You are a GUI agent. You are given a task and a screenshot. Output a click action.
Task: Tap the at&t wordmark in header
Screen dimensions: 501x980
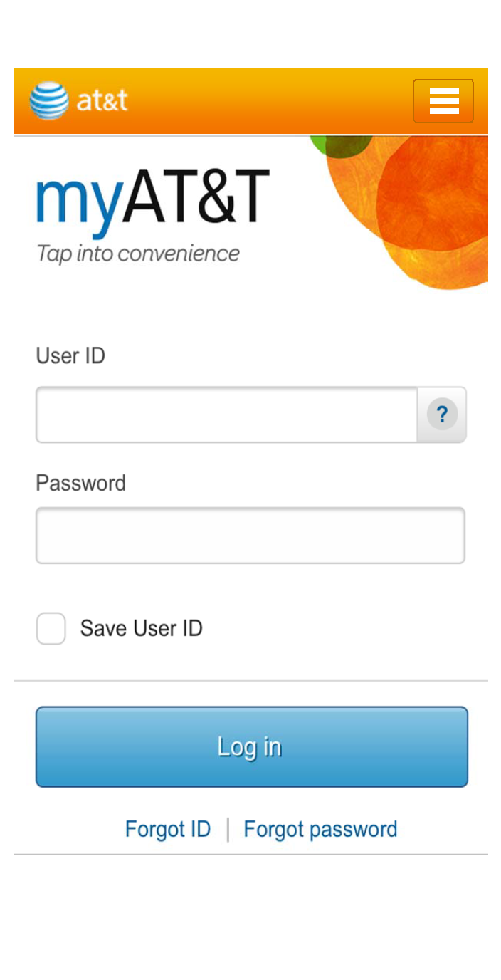click(x=102, y=101)
